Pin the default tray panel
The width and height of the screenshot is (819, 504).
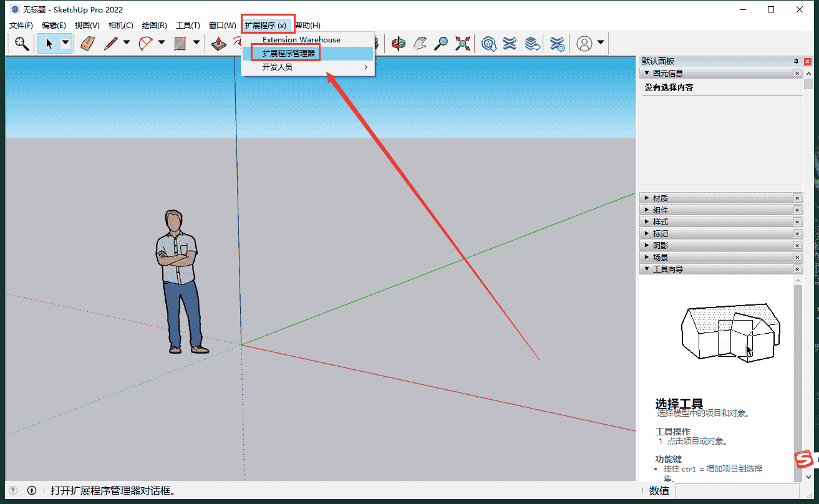click(796, 61)
